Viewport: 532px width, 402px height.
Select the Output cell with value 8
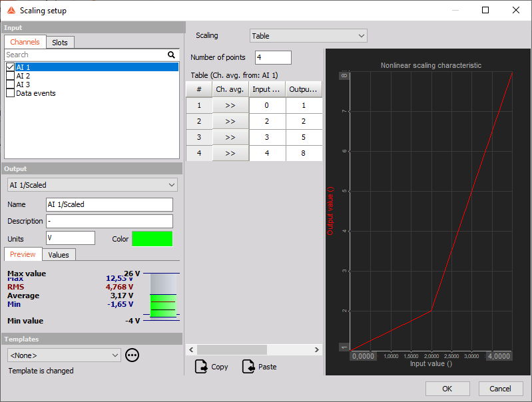(x=304, y=153)
